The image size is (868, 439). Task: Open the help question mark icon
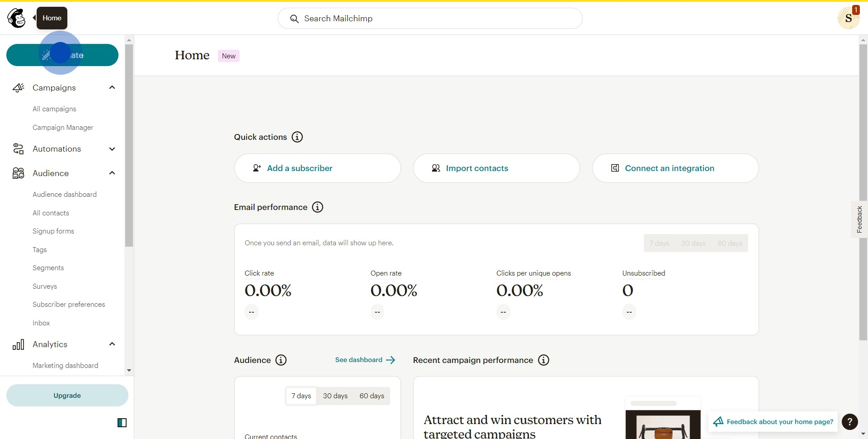tap(849, 422)
